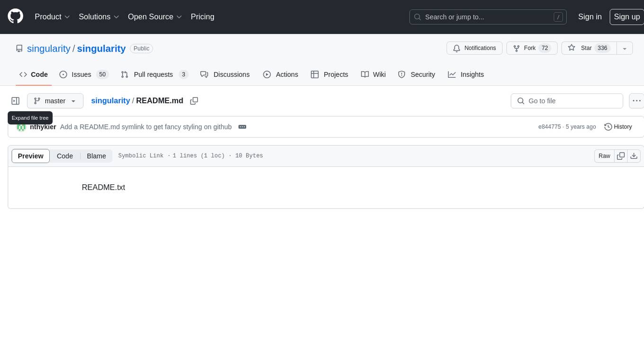Switch to the Wiki tab
The image size is (644, 362).
coord(373,74)
